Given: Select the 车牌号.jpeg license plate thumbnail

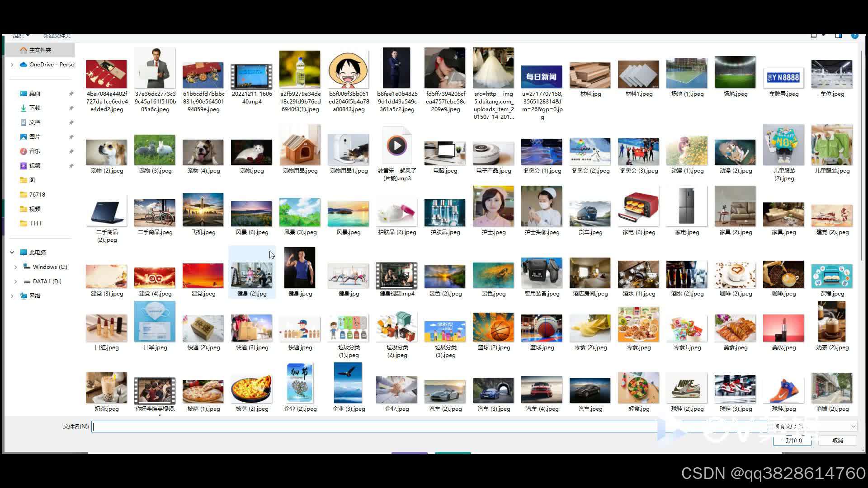Looking at the screenshot, I should coord(783,77).
